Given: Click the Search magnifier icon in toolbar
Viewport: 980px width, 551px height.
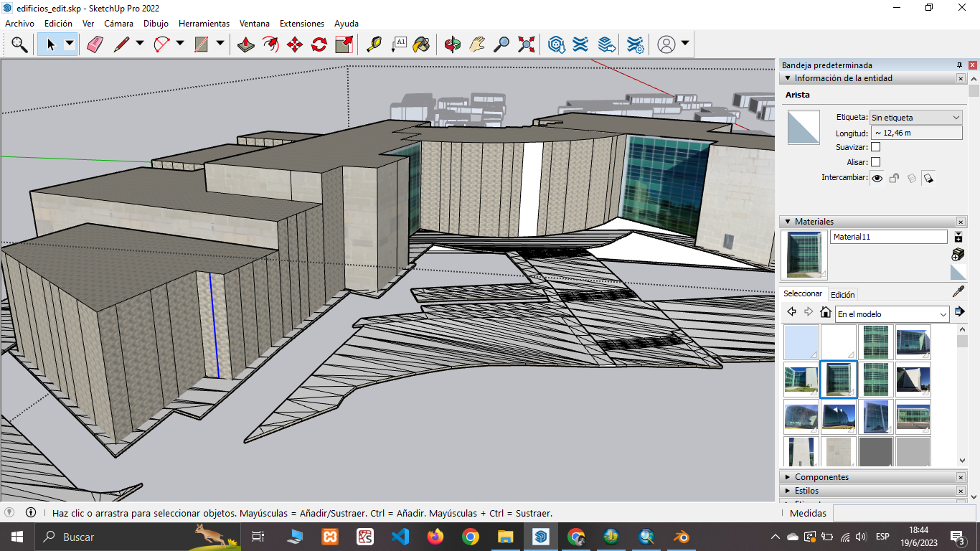Looking at the screenshot, I should click(x=19, y=44).
